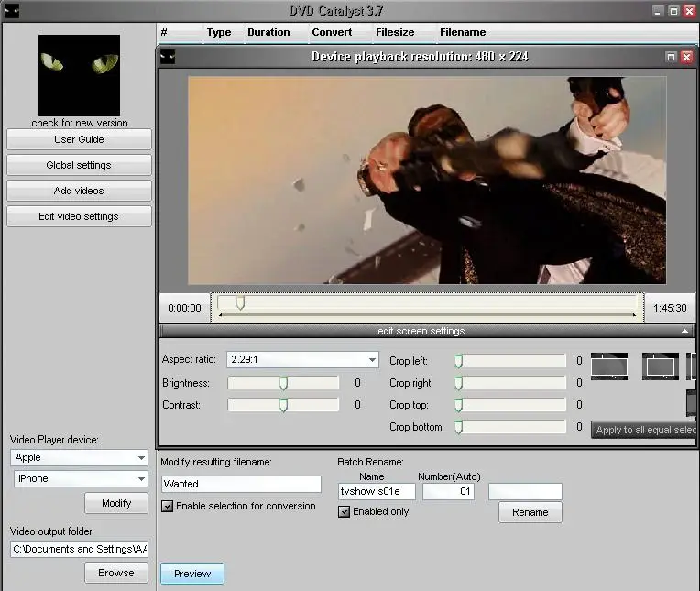Toggle Enable selection for conversion checkbox

coord(167,506)
